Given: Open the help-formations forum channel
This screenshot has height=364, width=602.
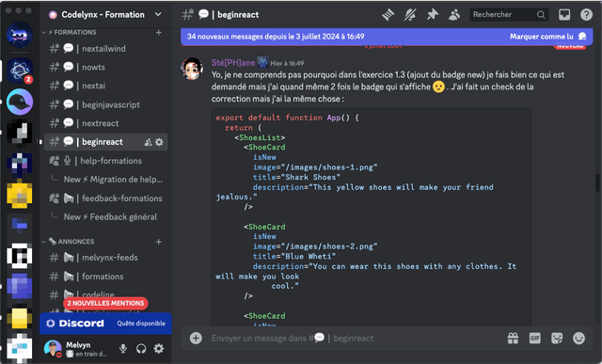Looking at the screenshot, I should tap(106, 161).
